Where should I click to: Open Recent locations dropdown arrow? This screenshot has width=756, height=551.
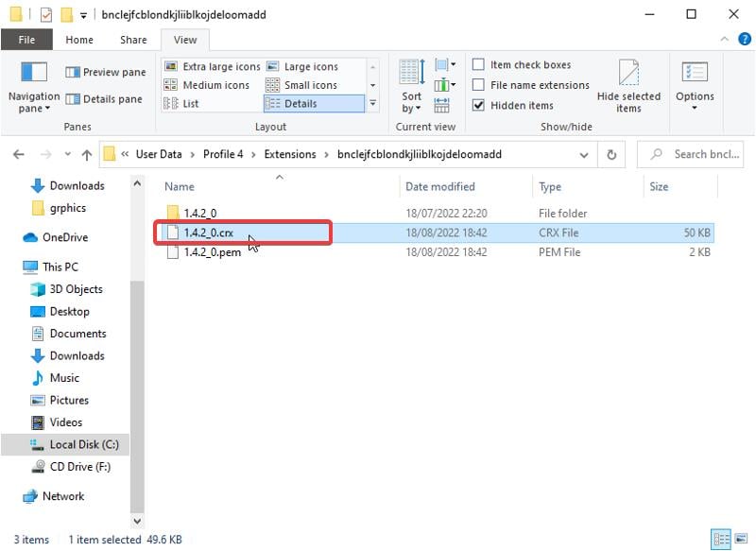(x=68, y=154)
